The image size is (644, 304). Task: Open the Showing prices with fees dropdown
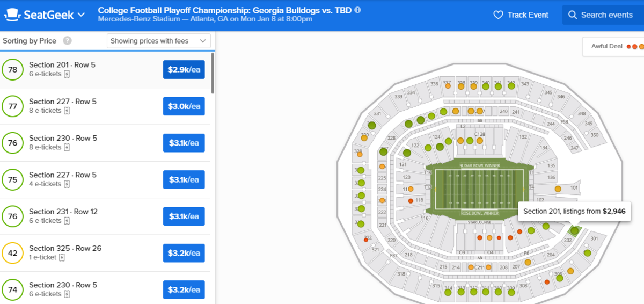tap(159, 41)
